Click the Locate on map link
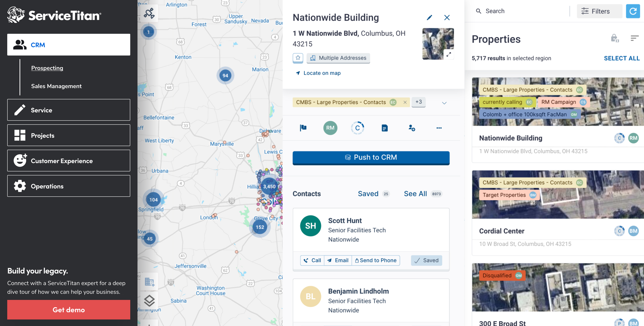 322,73
